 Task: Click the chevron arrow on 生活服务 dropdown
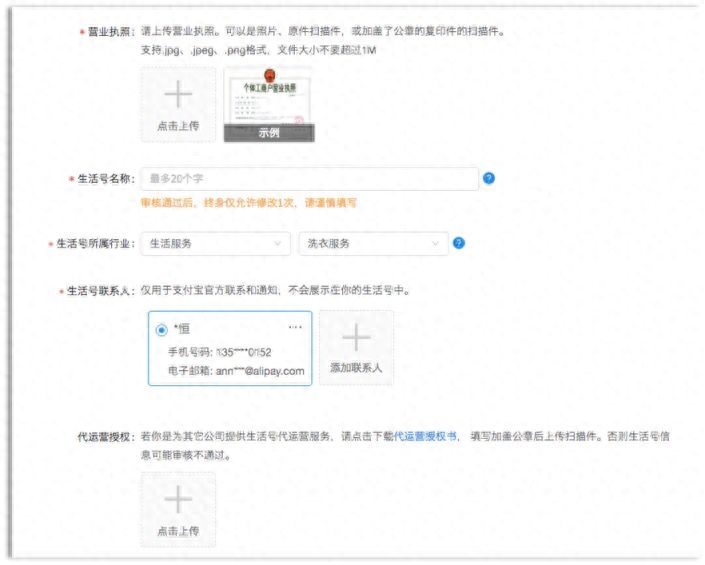277,243
